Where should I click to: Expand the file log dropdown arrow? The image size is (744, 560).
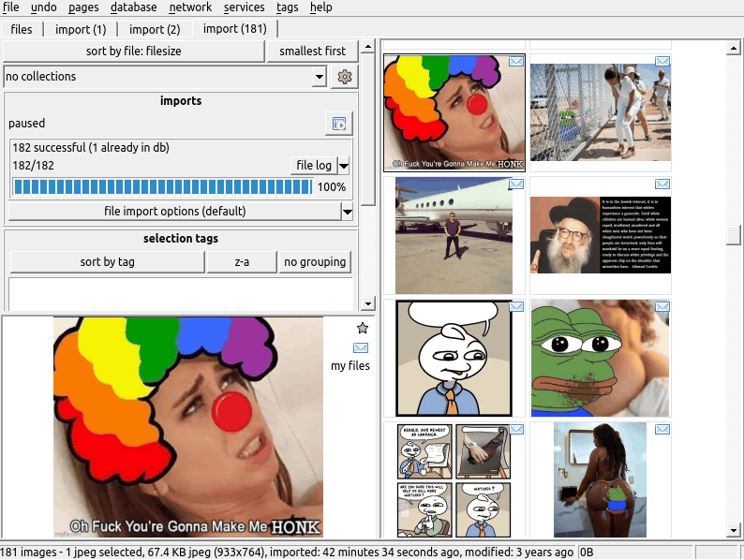(344, 166)
